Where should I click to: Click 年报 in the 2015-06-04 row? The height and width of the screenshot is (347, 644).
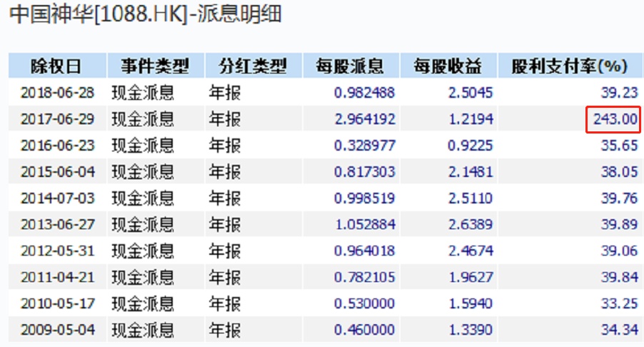point(225,171)
